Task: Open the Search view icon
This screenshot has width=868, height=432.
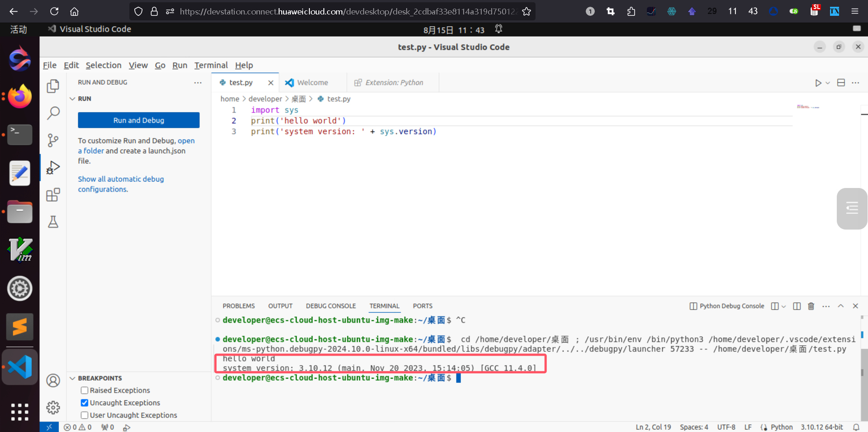Action: click(x=53, y=113)
